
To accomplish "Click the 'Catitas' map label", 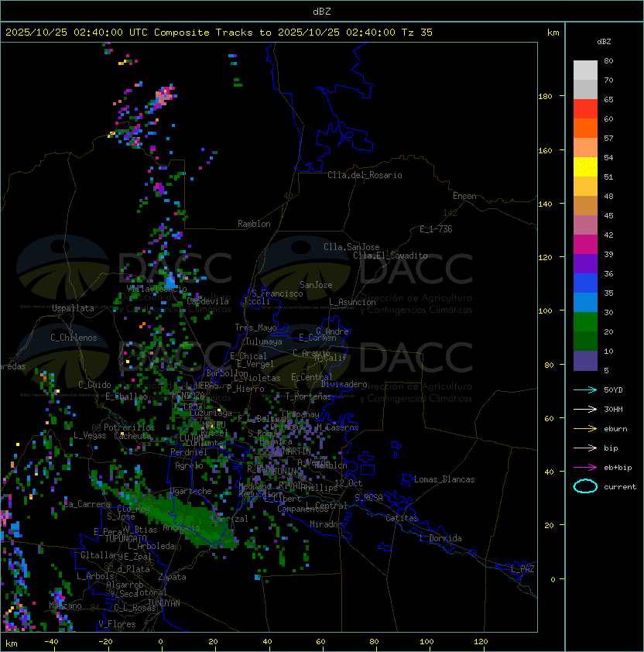I will (402, 518).
